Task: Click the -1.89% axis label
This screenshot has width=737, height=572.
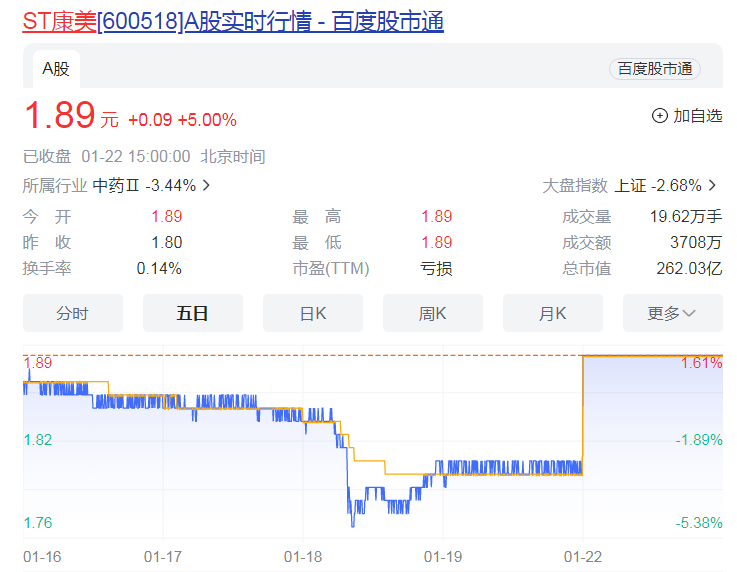Action: 699,440
